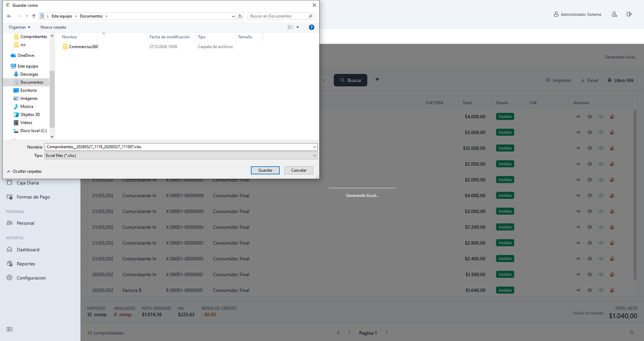The width and height of the screenshot is (644, 341).
Task: View the $1.040,00 Factura B via eye icon
Action: 578,290
